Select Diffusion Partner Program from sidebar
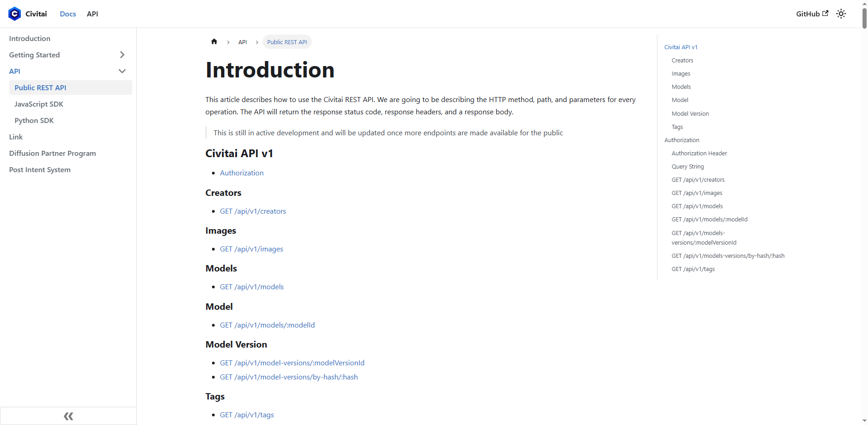The height and width of the screenshot is (425, 868). point(52,153)
